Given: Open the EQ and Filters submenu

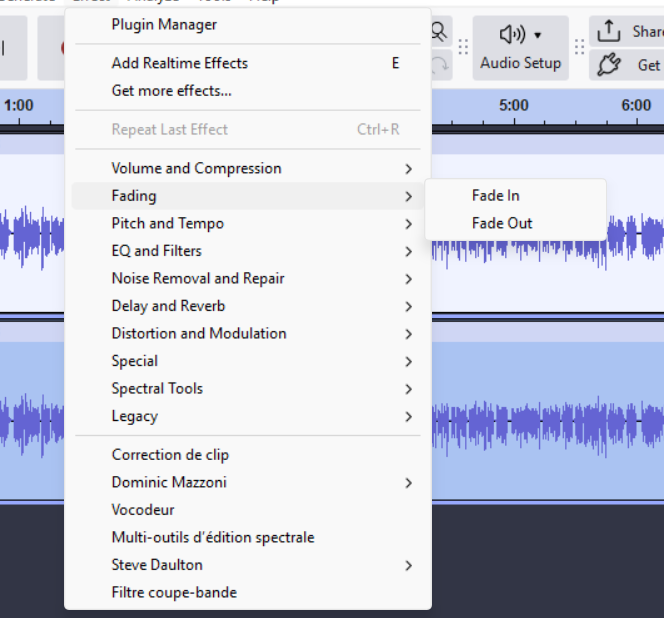Looking at the screenshot, I should (x=157, y=251).
